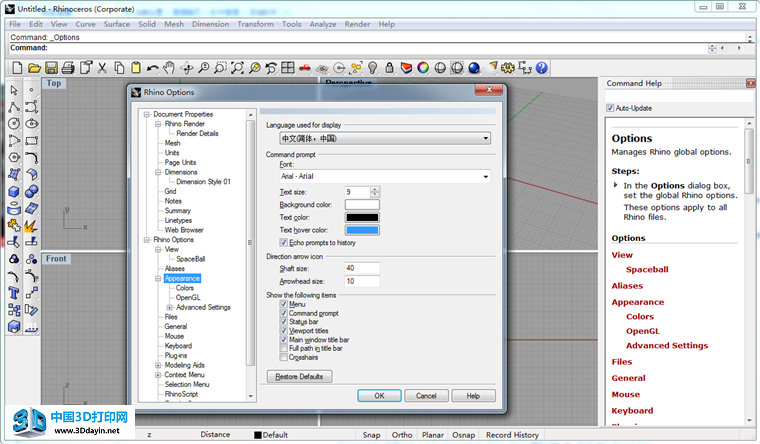Select the Pan hand tool
760x444 pixels.
pyautogui.click(x=169, y=68)
